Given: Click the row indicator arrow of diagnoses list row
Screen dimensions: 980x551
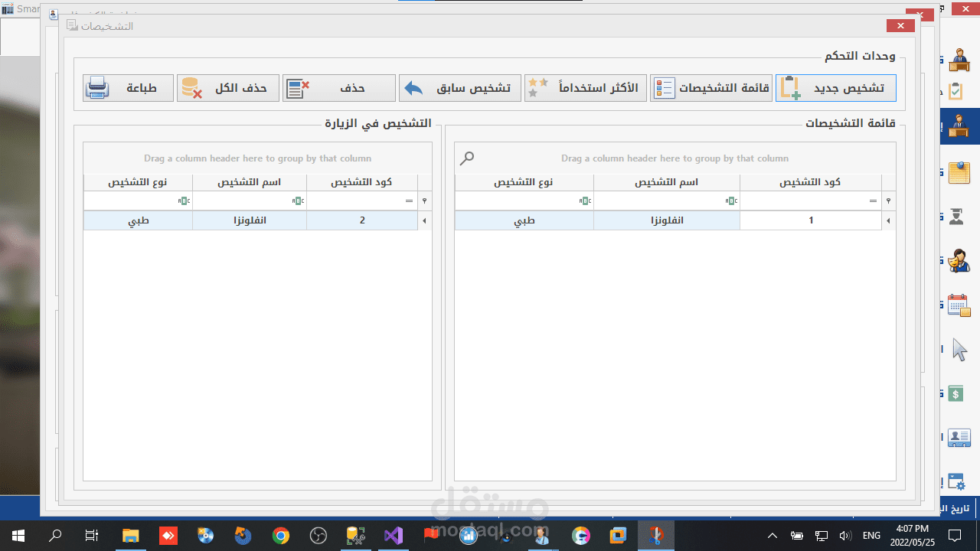Looking at the screenshot, I should tap(888, 220).
